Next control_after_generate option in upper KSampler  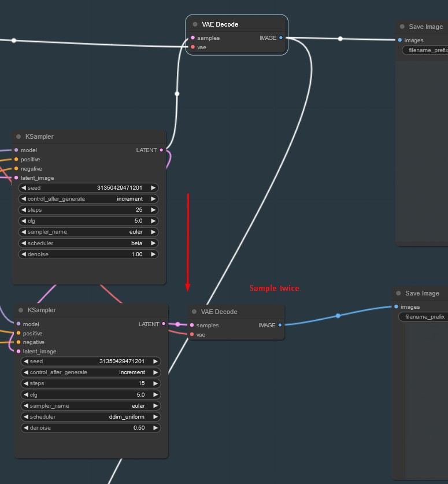(x=153, y=199)
